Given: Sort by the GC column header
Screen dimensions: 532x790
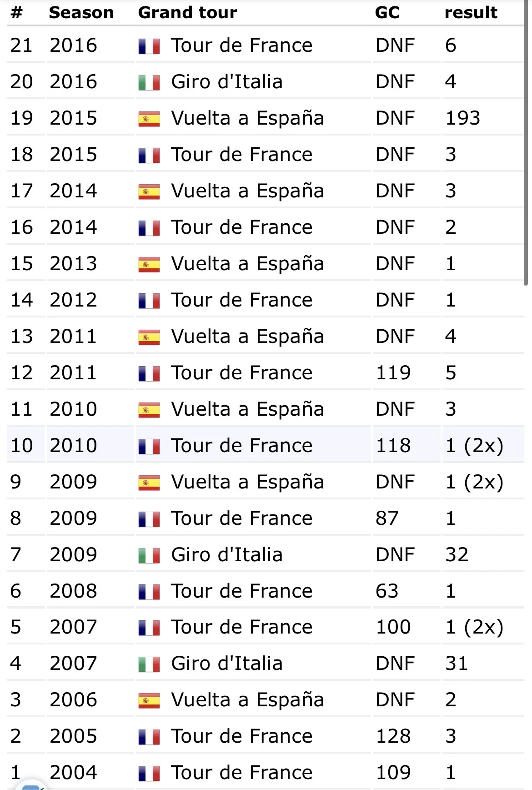Looking at the screenshot, I should pyautogui.click(x=387, y=12).
